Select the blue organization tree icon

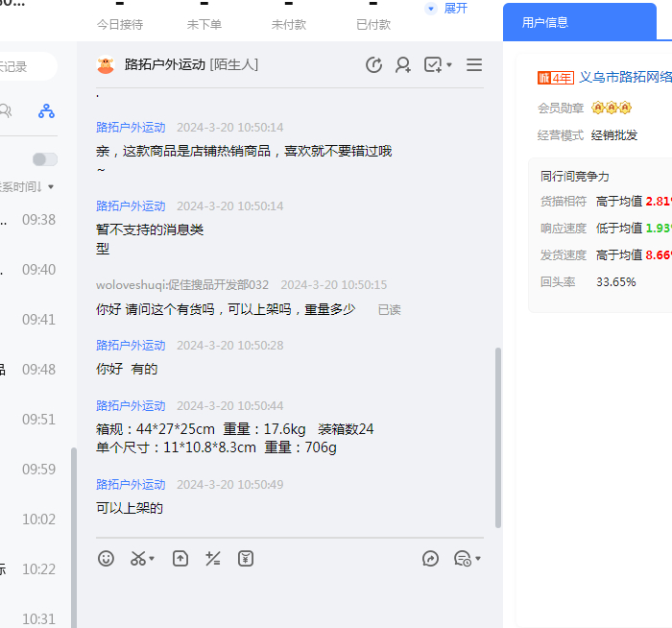click(46, 111)
